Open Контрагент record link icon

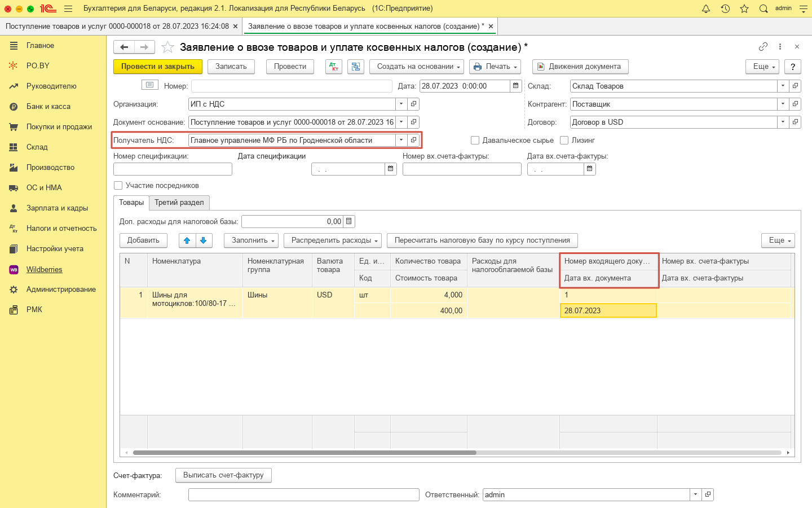point(795,104)
